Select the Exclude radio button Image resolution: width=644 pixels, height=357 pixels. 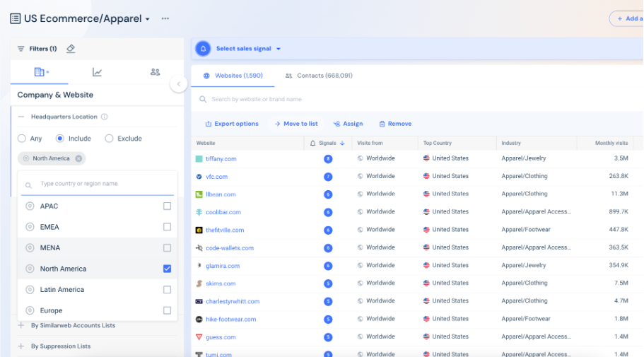[x=109, y=139]
